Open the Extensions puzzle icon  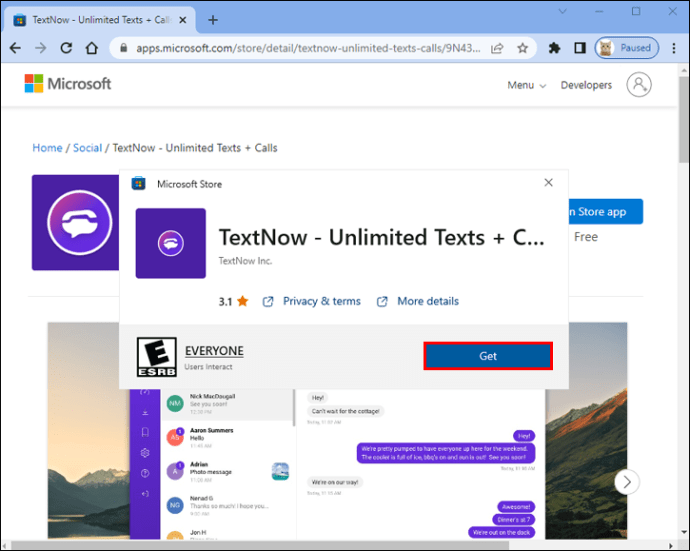tap(556, 48)
